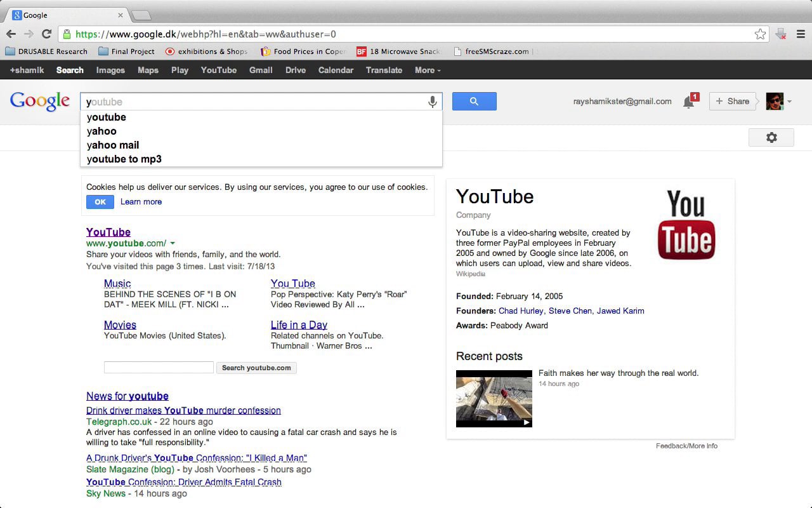Click the download extension icon in toolbar
The image size is (812, 508).
click(x=782, y=34)
